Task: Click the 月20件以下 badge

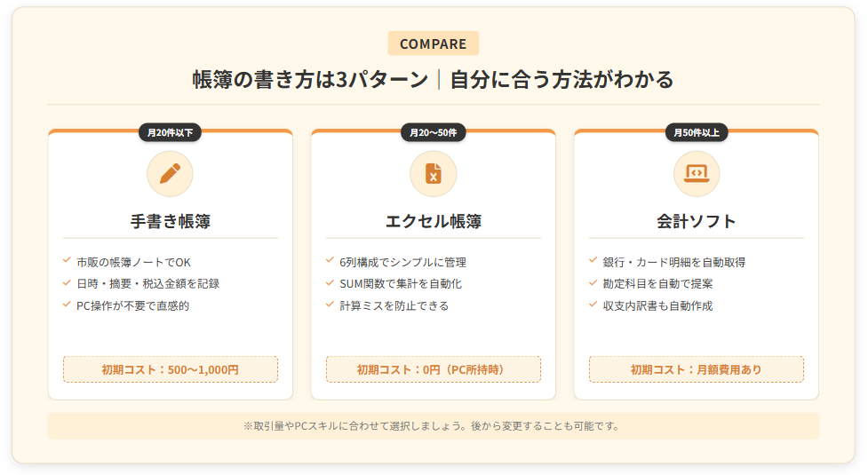Action: [170, 132]
